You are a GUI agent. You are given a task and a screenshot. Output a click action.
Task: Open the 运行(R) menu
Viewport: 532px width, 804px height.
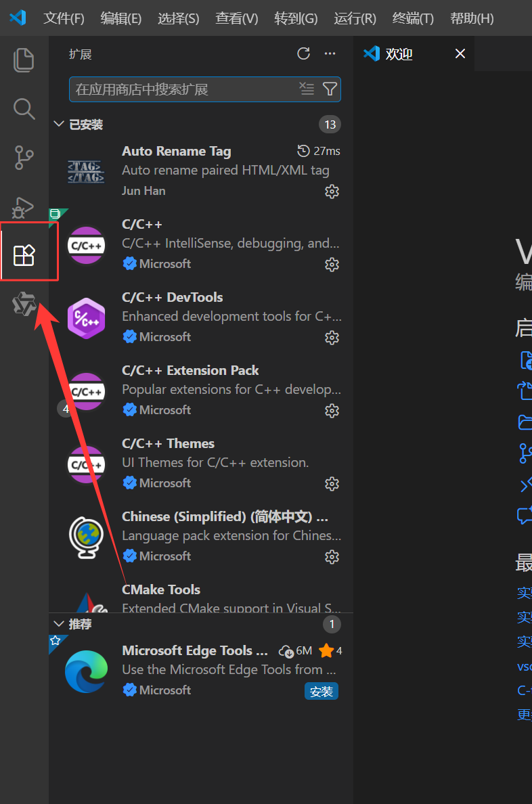(355, 18)
